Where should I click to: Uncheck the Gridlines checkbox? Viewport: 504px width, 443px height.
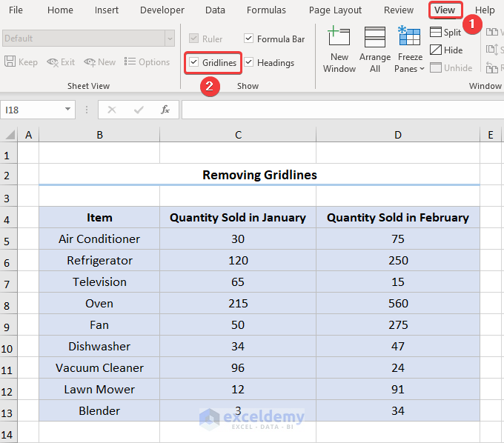click(194, 63)
